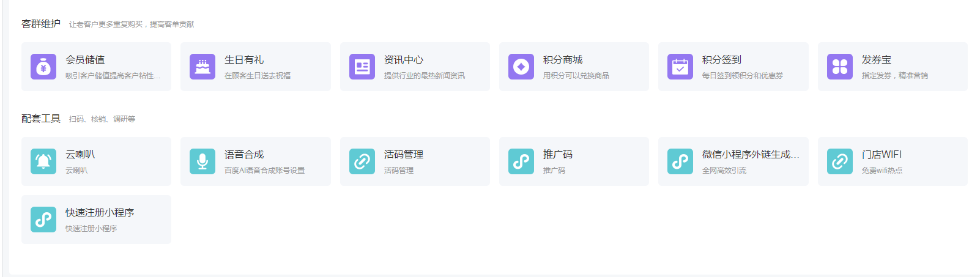Open the 推广码 card title

(x=558, y=155)
